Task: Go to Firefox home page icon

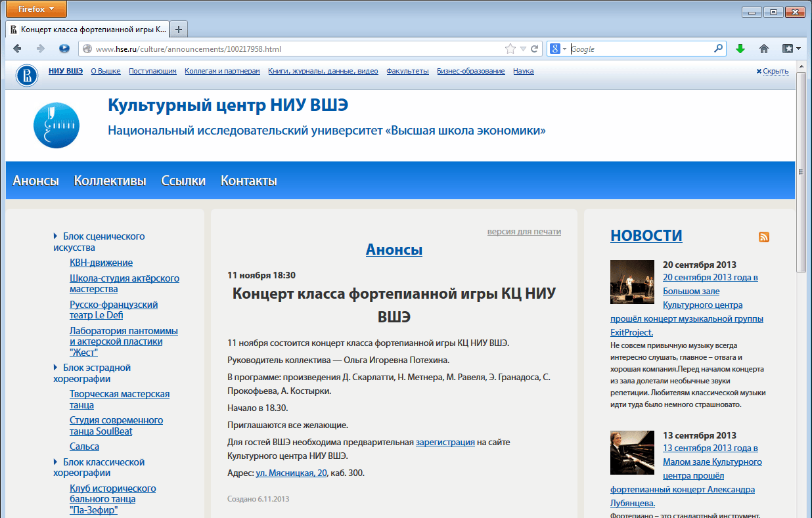Action: [764, 49]
